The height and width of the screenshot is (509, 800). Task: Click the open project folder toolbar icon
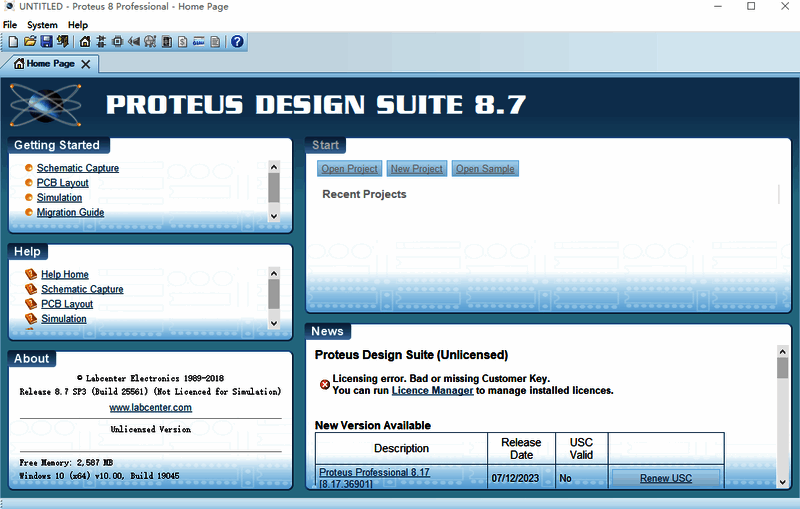coord(30,42)
